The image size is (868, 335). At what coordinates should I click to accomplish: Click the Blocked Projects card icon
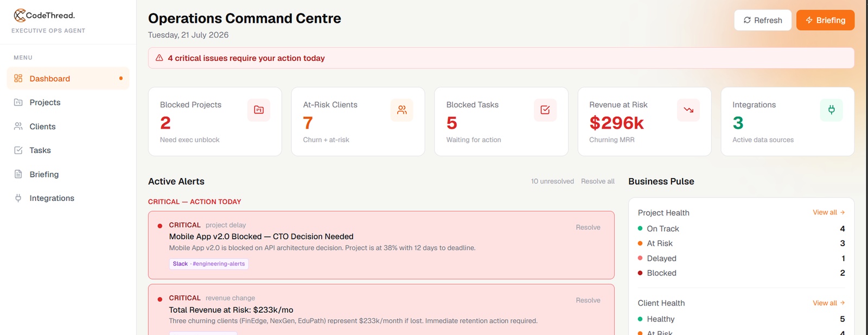(x=259, y=110)
